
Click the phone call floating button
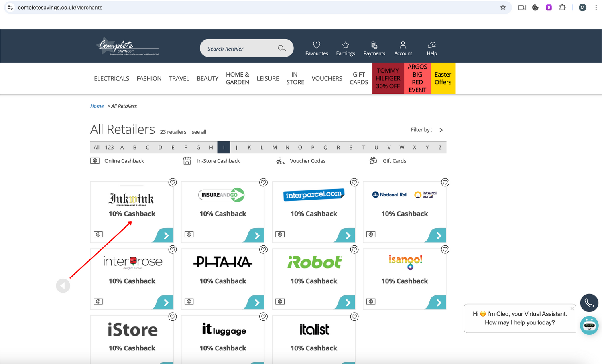click(589, 303)
